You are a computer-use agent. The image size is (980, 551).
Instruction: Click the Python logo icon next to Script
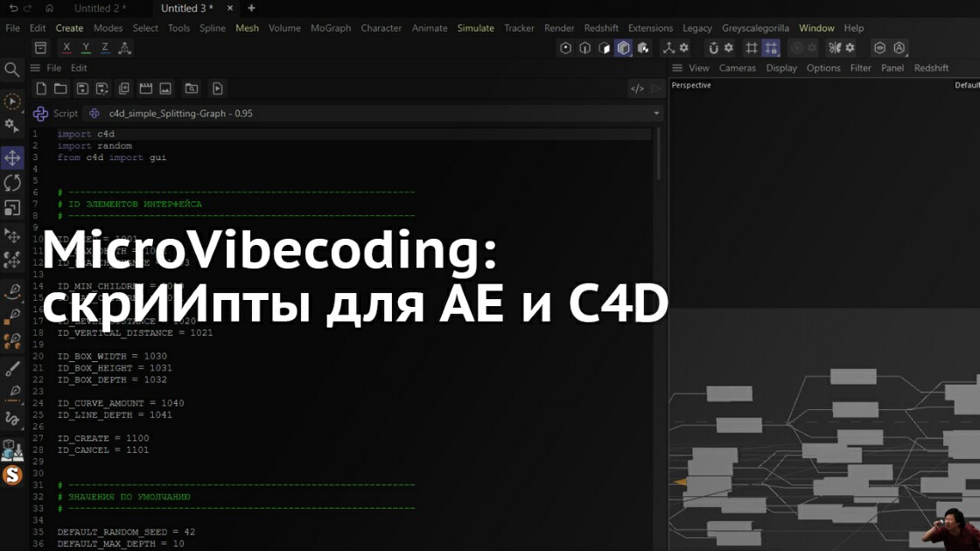[x=40, y=113]
